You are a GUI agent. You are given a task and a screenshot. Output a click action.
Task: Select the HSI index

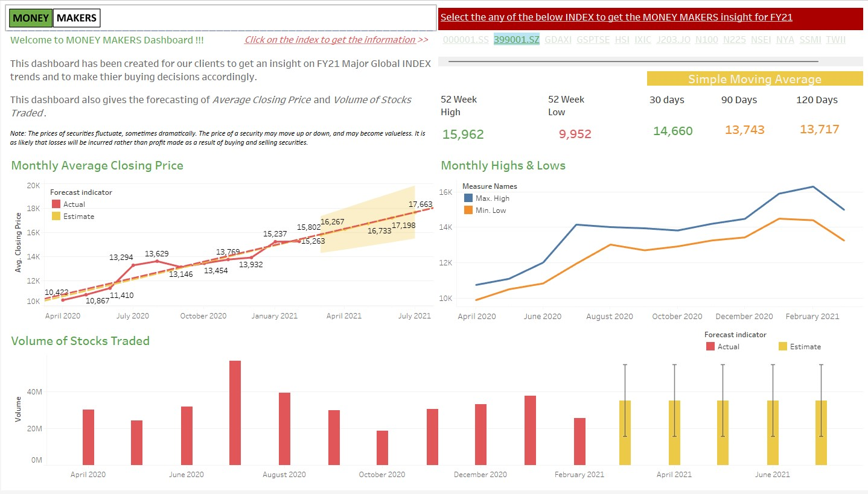click(x=622, y=40)
